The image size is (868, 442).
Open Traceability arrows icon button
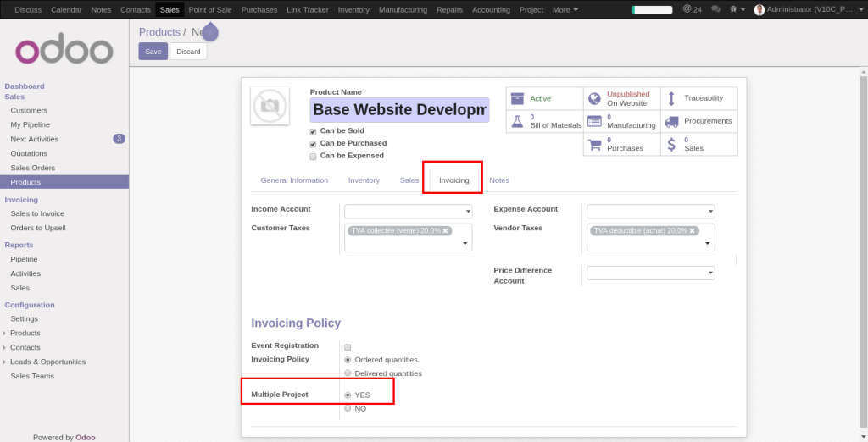[x=671, y=98]
